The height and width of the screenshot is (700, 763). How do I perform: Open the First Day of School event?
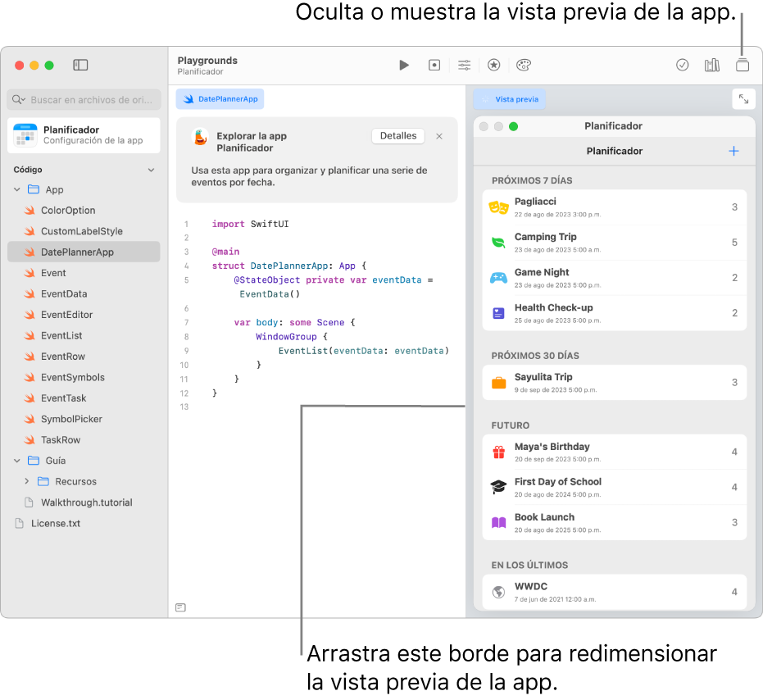pyautogui.click(x=614, y=487)
